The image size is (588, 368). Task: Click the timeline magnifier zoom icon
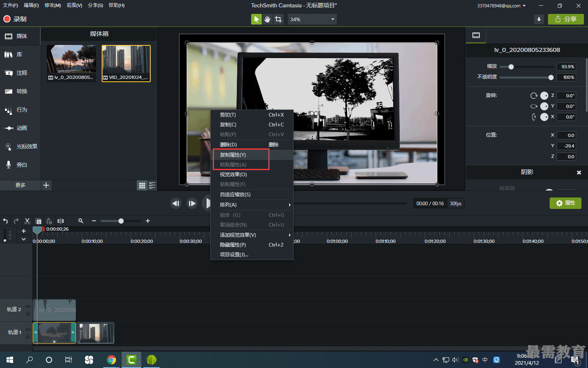[x=81, y=221]
